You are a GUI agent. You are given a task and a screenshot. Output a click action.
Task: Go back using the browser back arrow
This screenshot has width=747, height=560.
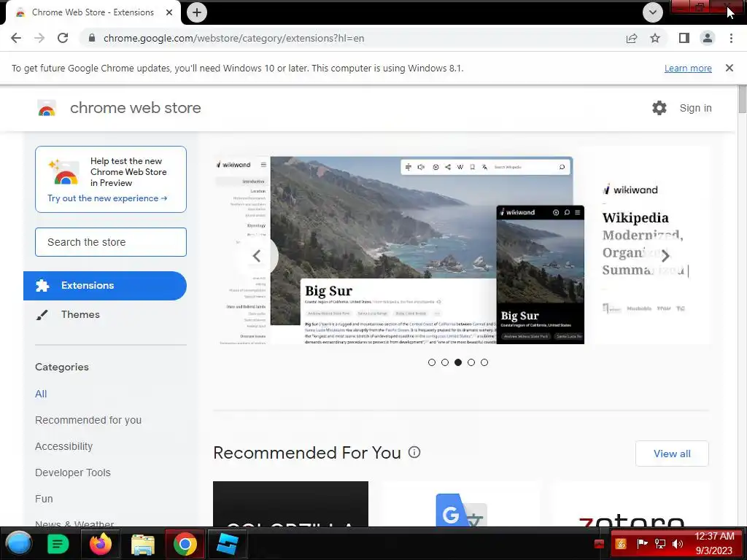(x=16, y=38)
